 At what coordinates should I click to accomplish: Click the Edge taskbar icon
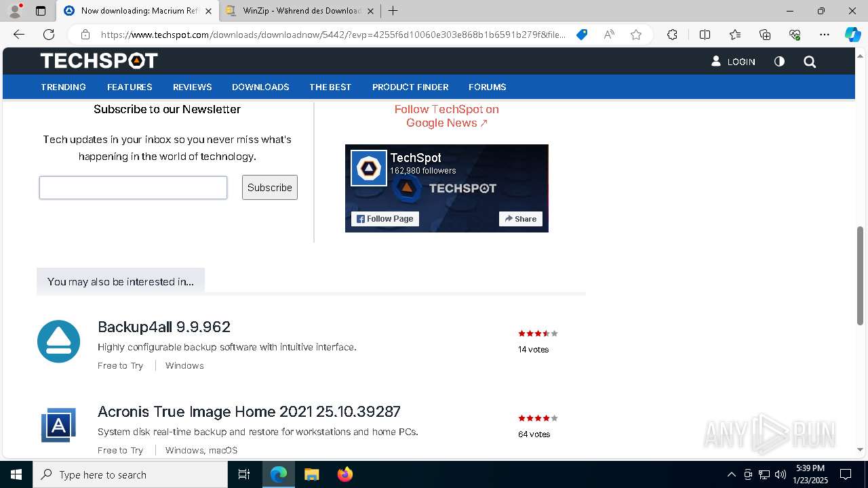click(x=279, y=474)
